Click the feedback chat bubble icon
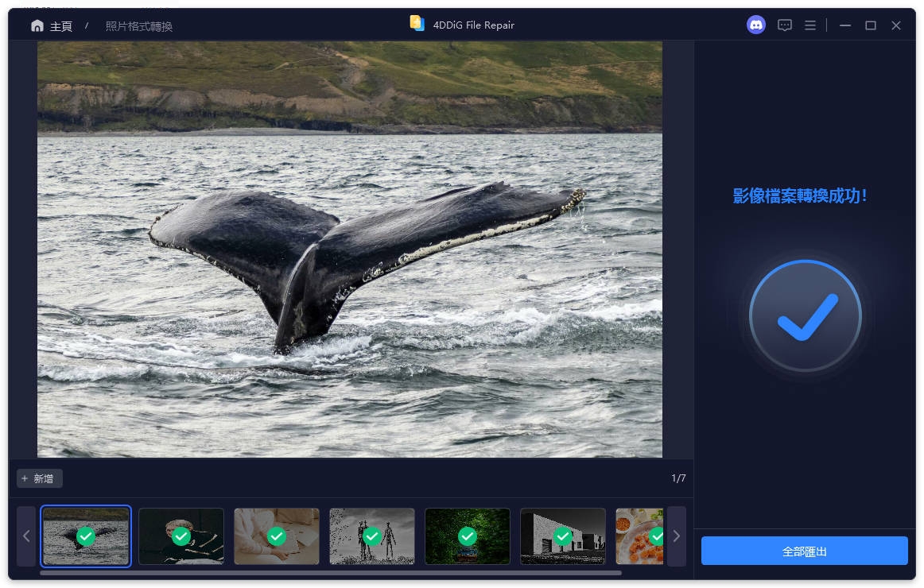The image size is (924, 588). point(784,25)
